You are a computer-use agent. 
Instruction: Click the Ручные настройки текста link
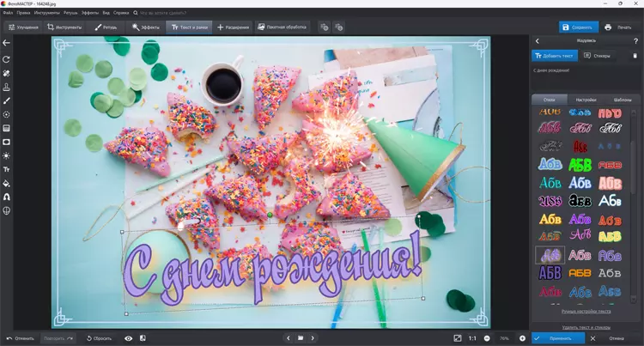pyautogui.click(x=586, y=312)
